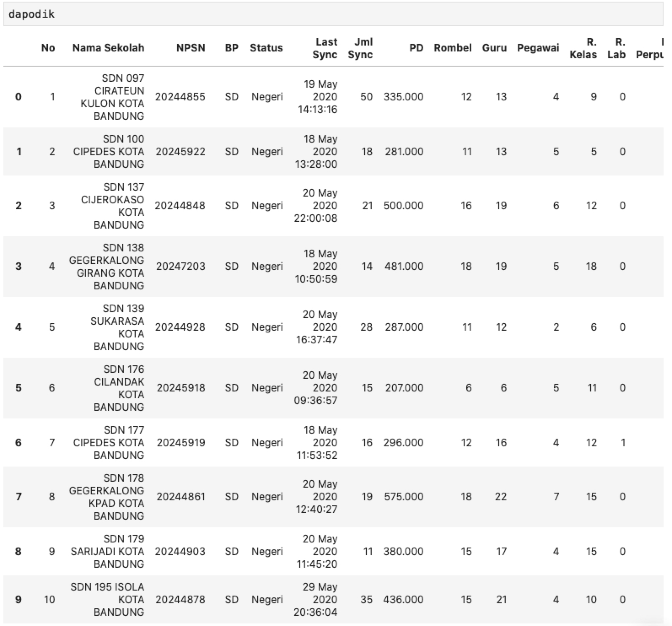Click the row index 8 label
The image size is (672, 626).
pyautogui.click(x=18, y=551)
